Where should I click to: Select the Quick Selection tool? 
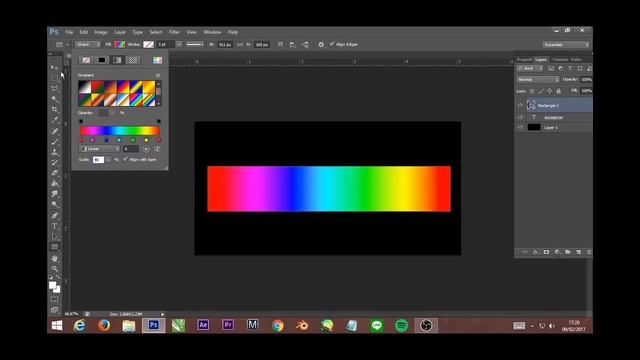tap(54, 99)
